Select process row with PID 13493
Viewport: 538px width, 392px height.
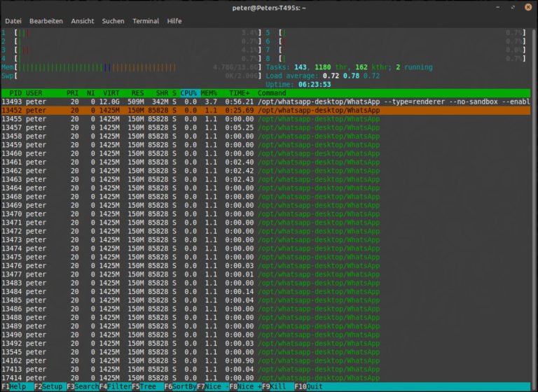[x=265, y=102]
